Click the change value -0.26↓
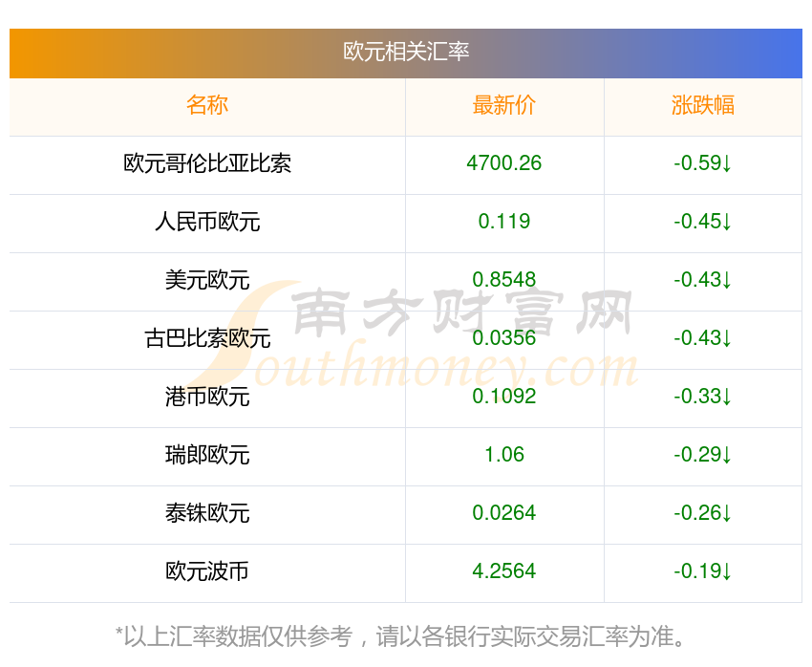Viewport: 812px width, 667px height. (x=703, y=513)
